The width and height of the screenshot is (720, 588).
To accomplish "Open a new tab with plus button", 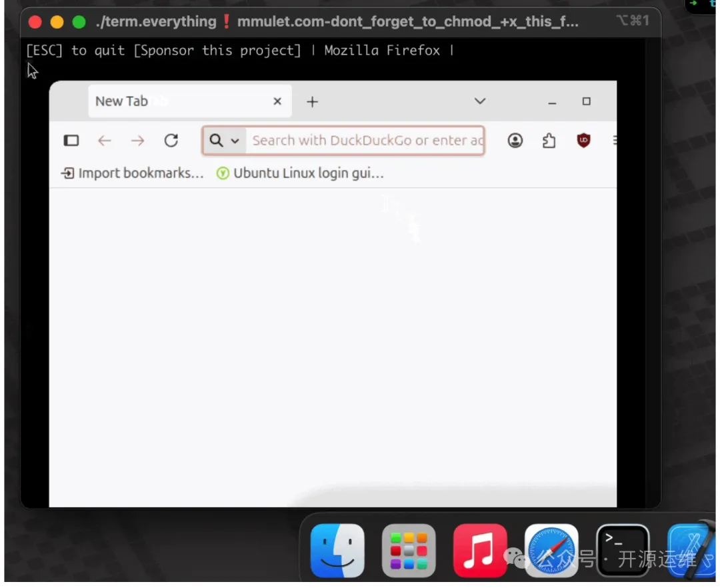I will click(312, 101).
